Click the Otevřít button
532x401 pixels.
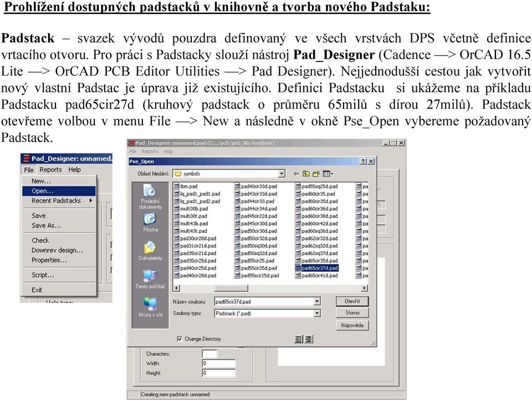(x=352, y=301)
